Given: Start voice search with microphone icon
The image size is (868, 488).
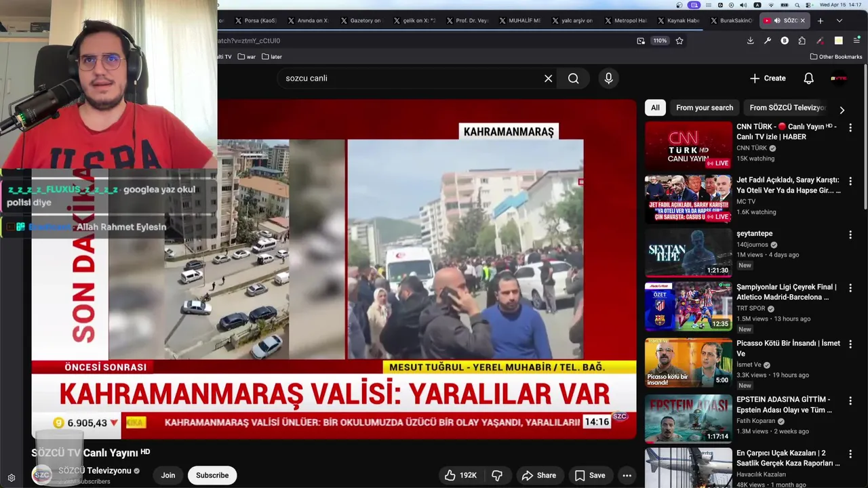Looking at the screenshot, I should tap(608, 79).
